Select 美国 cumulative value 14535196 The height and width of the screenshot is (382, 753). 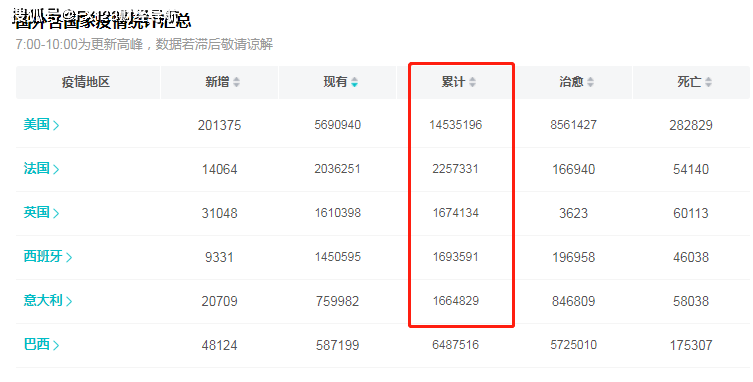456,125
